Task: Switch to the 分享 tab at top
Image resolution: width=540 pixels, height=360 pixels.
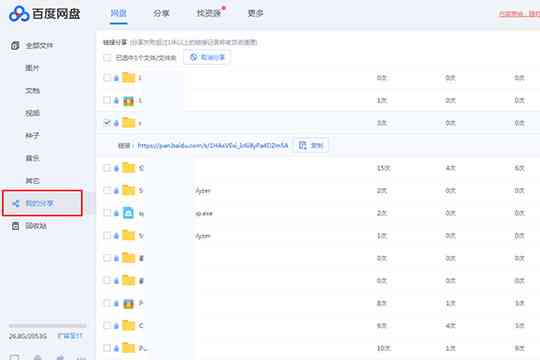Action: click(161, 13)
